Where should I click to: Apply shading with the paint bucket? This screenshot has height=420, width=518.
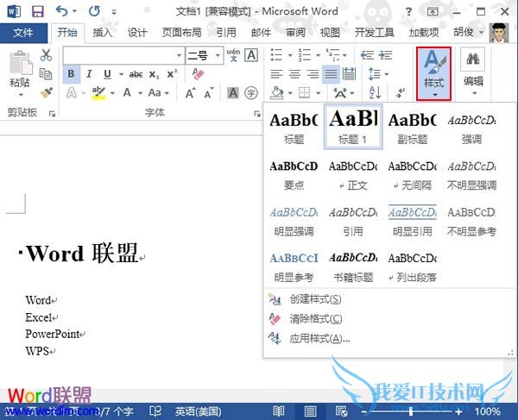click(276, 93)
